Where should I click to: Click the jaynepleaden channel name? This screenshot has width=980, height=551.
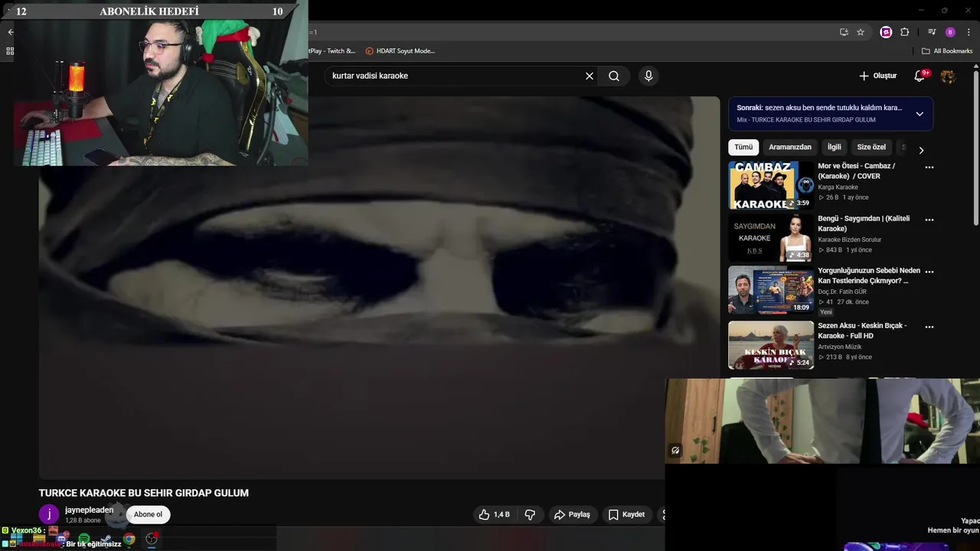[89, 510]
